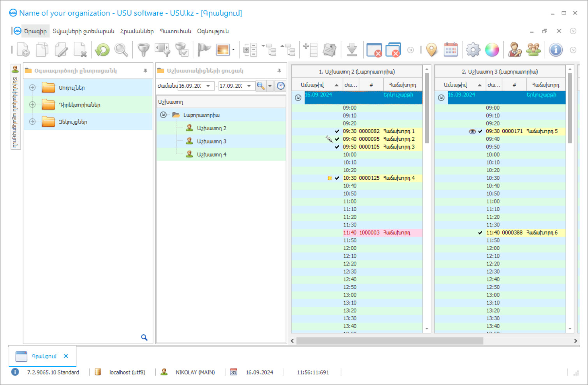Click the filter with checkmark icon
This screenshot has height=385, width=588.
[182, 50]
